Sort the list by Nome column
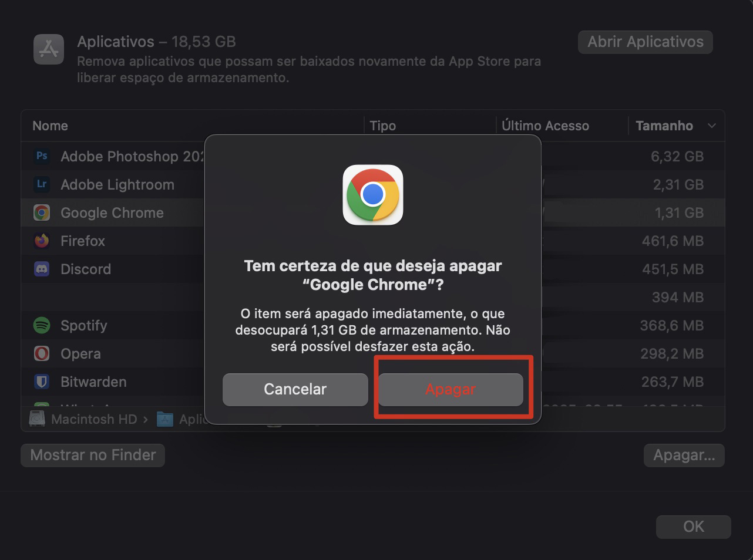Viewport: 753px width, 560px height. click(x=50, y=126)
